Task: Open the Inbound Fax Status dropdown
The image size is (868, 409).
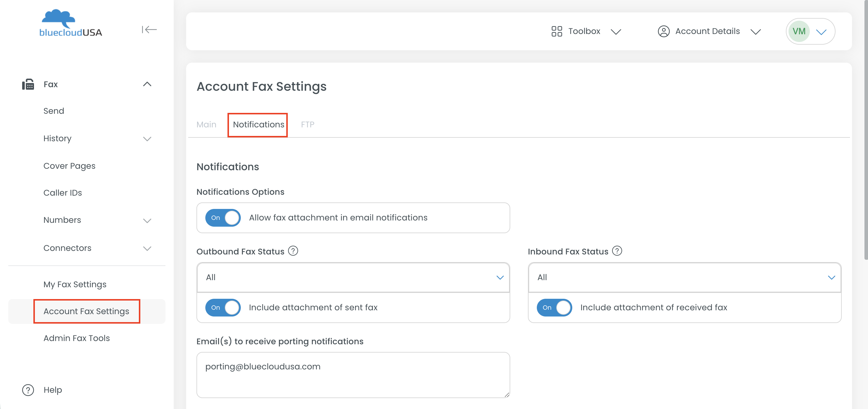Action: 684,277
